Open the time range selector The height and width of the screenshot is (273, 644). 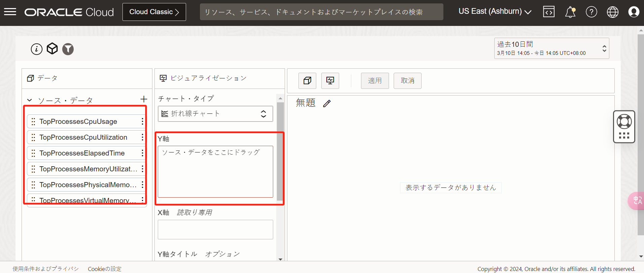pyautogui.click(x=551, y=48)
